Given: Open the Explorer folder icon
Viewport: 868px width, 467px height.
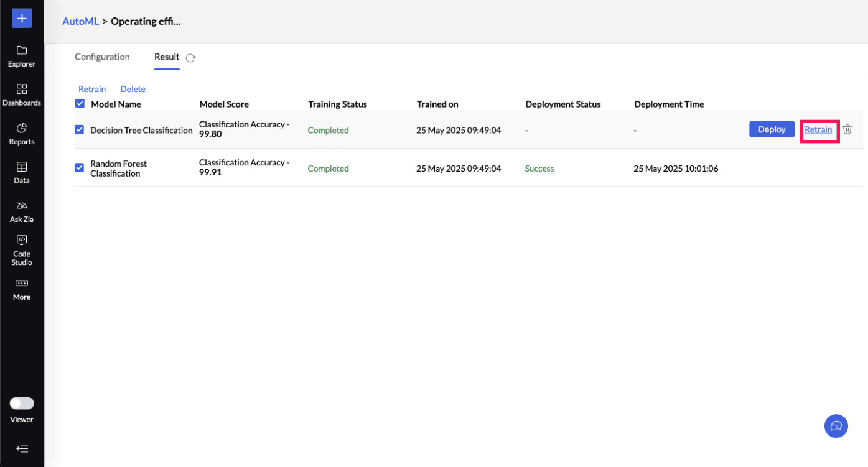Looking at the screenshot, I should click(22, 50).
